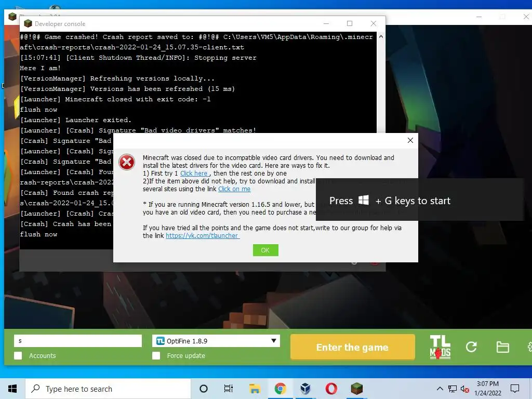
Task: Minimize the Developer console window
Action: (x=326, y=23)
